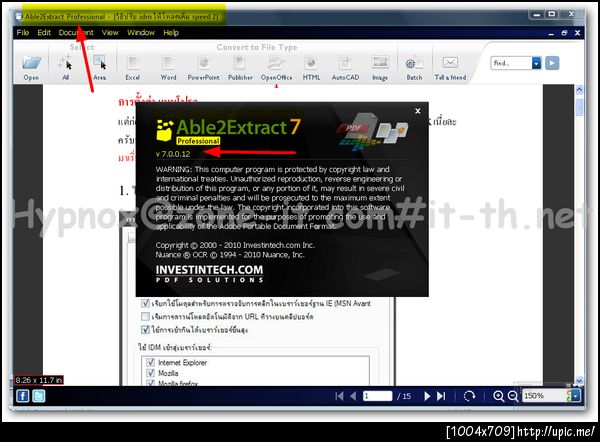
Task: Run the Find search arrow button
Action: (x=552, y=63)
